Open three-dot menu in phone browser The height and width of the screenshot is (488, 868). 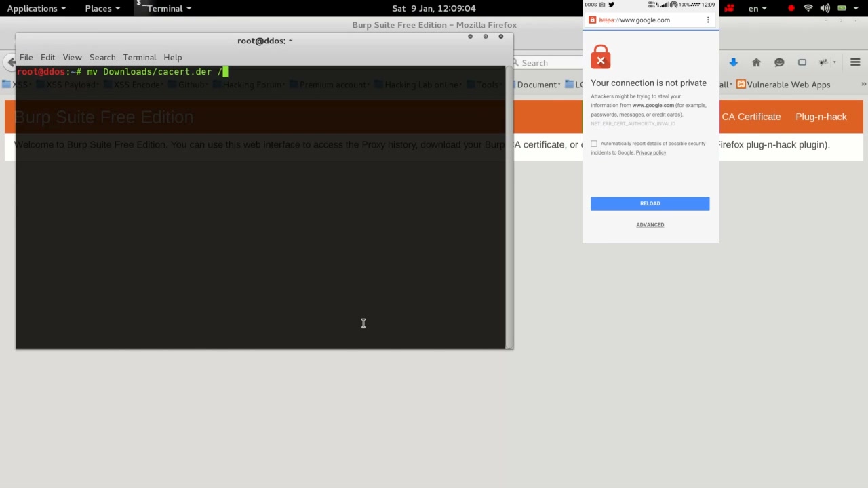708,20
